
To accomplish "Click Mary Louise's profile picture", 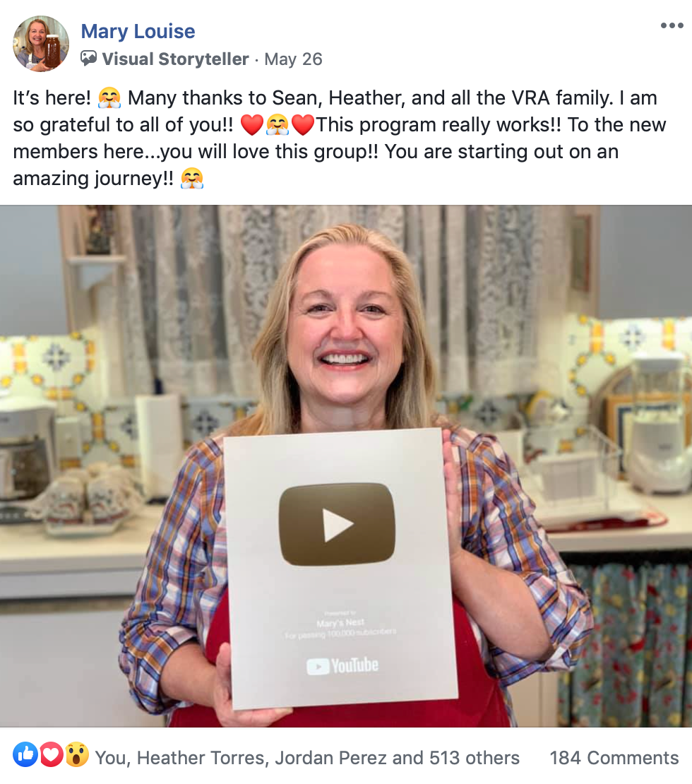I will pyautogui.click(x=41, y=44).
